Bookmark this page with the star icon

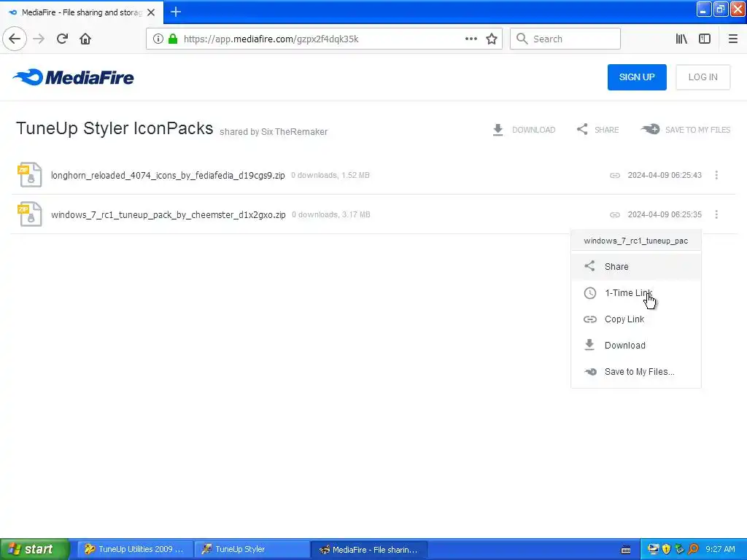[x=492, y=39]
